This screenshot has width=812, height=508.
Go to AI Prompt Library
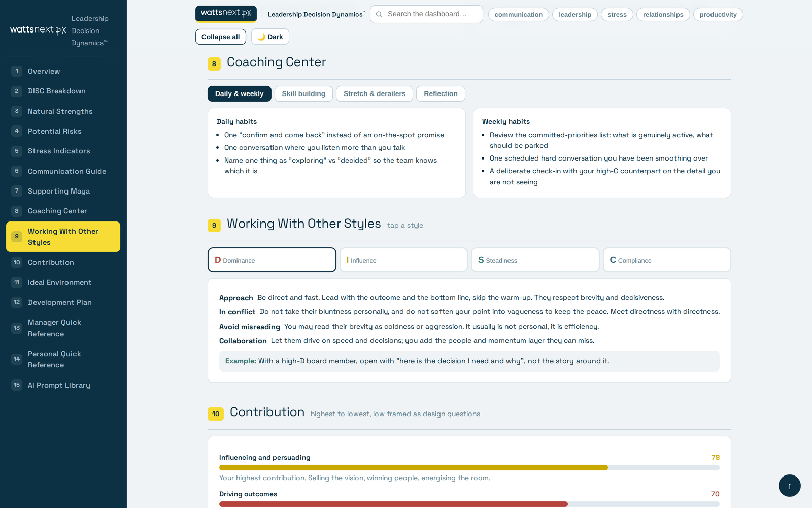click(x=63, y=385)
